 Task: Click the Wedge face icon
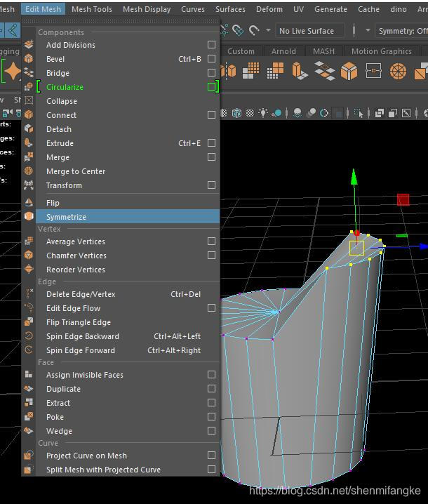pos(29,431)
